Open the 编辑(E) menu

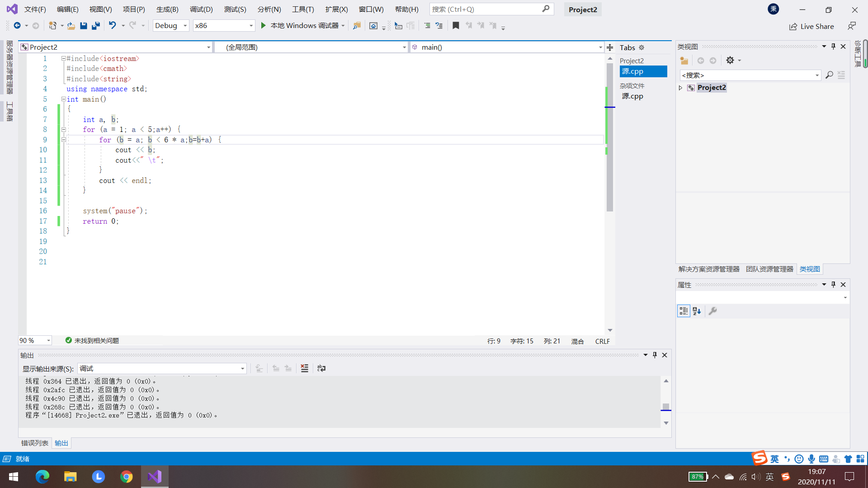(x=67, y=9)
